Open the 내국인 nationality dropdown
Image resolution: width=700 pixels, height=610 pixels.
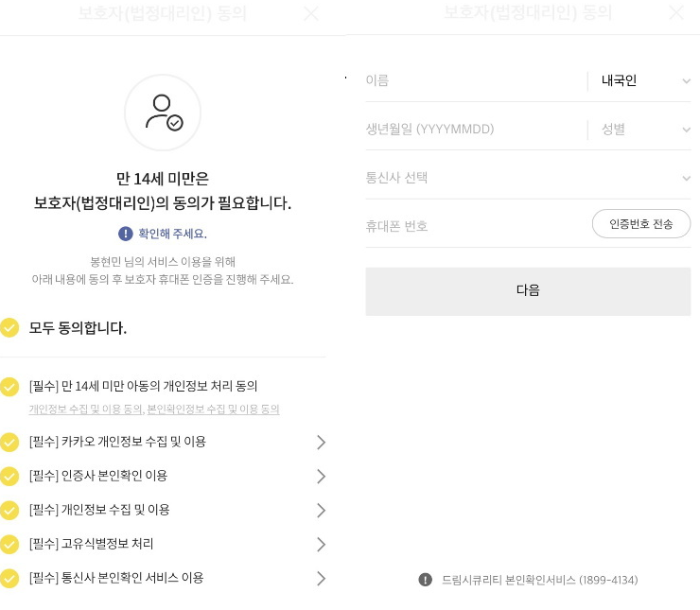[644, 80]
